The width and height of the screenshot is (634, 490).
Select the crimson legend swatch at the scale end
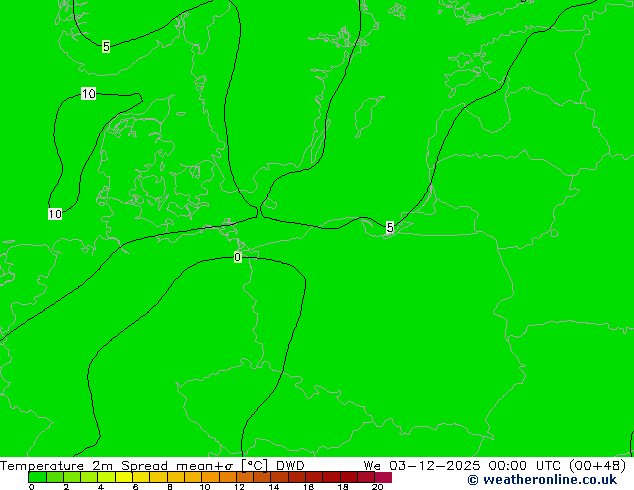383,477
